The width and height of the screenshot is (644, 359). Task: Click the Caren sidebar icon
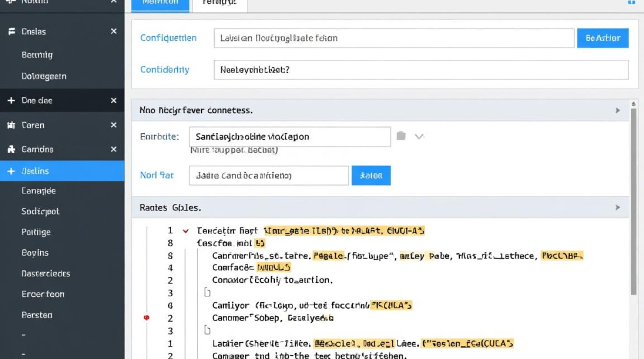coord(11,125)
